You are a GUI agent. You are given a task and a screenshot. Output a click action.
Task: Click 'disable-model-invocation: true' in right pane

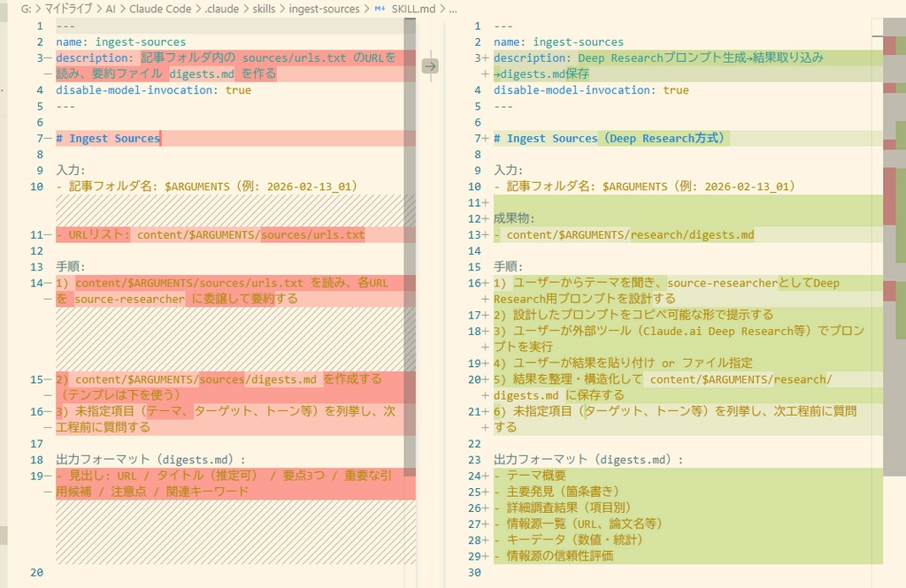point(591,90)
